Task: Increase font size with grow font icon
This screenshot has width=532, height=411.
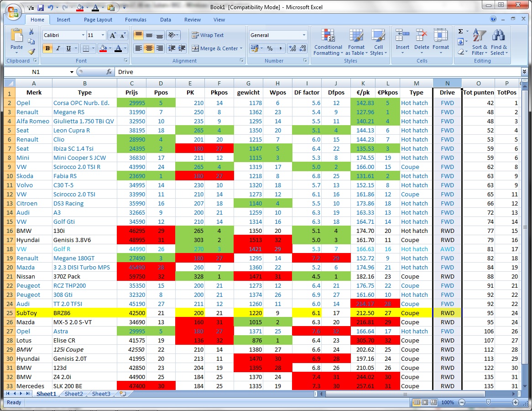Action: coord(113,35)
